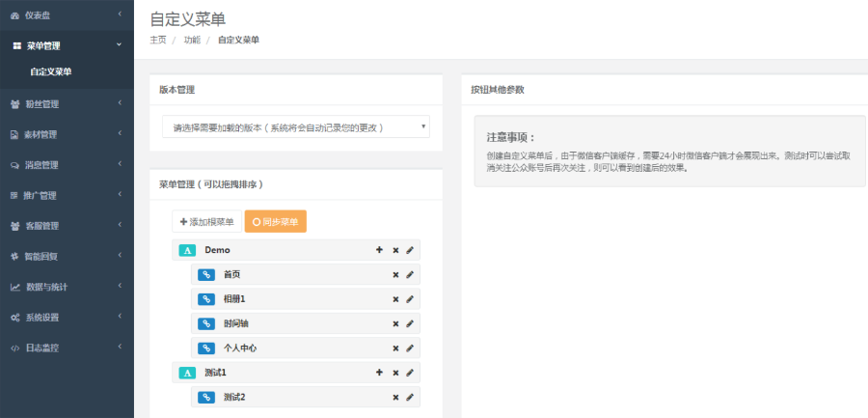Expand 素材管理 using its chevron arrow
Screen dimensions: 868x418
point(120,133)
